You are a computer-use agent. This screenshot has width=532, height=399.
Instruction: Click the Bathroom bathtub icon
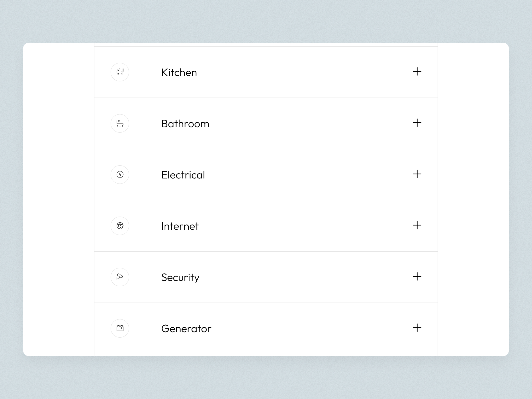point(120,123)
